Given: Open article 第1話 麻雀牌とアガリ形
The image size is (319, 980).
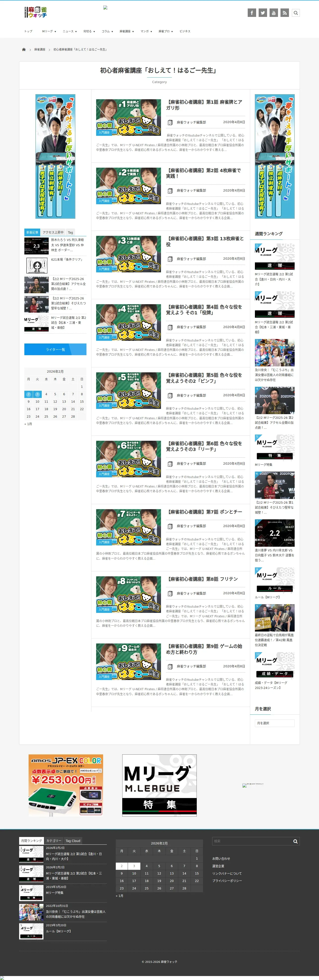Looking at the screenshot, I should tap(204, 105).
